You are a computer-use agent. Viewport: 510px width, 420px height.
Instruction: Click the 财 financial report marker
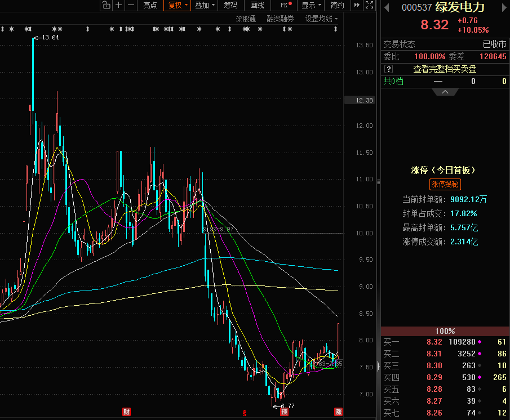(126, 412)
